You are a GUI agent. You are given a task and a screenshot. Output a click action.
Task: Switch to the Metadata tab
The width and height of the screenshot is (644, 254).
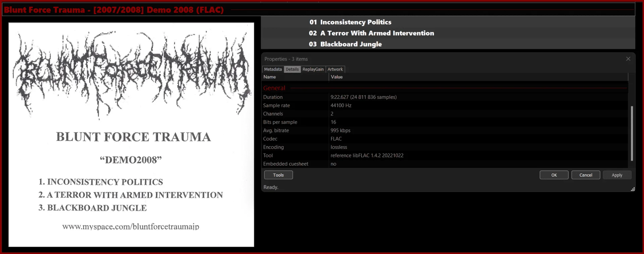273,69
